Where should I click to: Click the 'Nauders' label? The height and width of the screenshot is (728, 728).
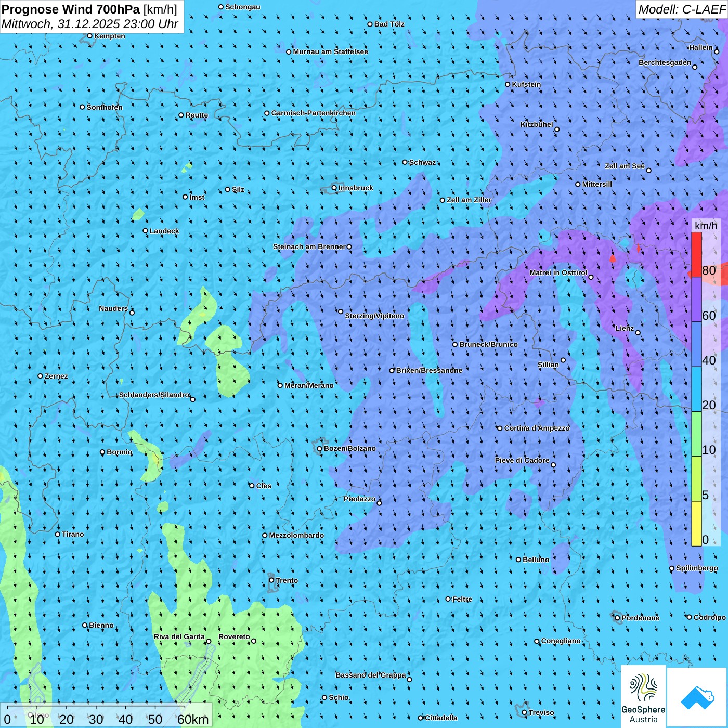113,308
